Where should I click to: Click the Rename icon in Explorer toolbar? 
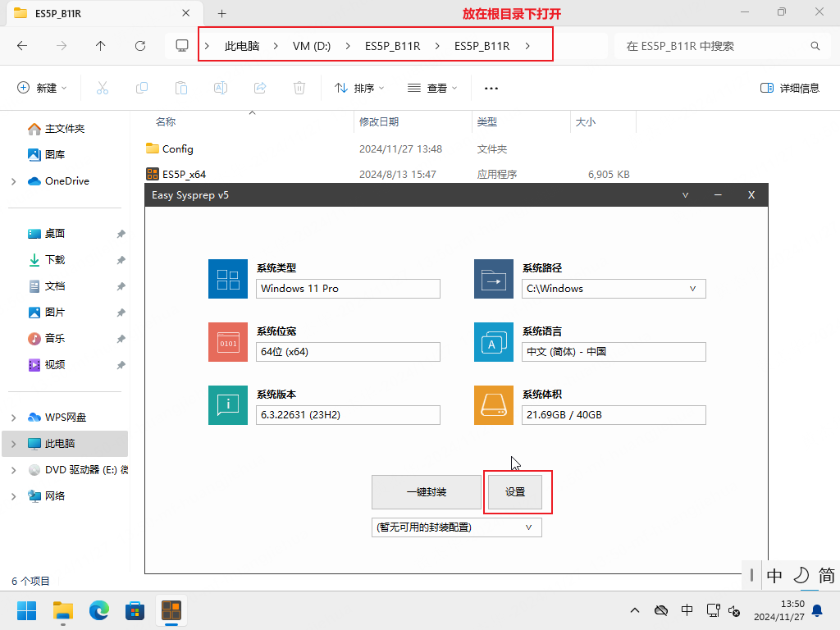pos(221,88)
